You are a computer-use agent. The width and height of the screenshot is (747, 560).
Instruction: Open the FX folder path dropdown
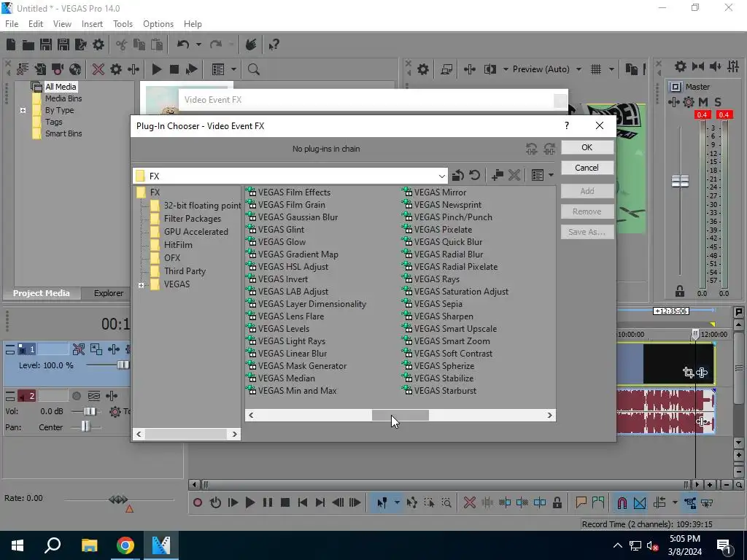point(441,176)
